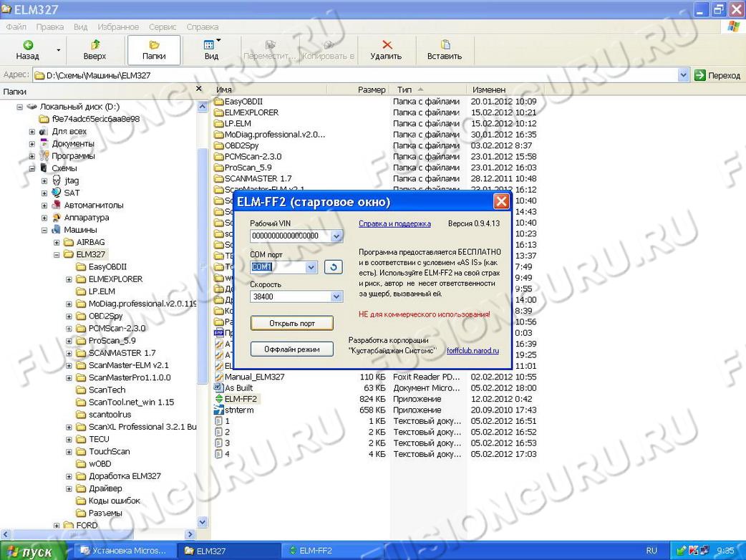
Task: Collapse the Схемы tree node
Action: 32,168
